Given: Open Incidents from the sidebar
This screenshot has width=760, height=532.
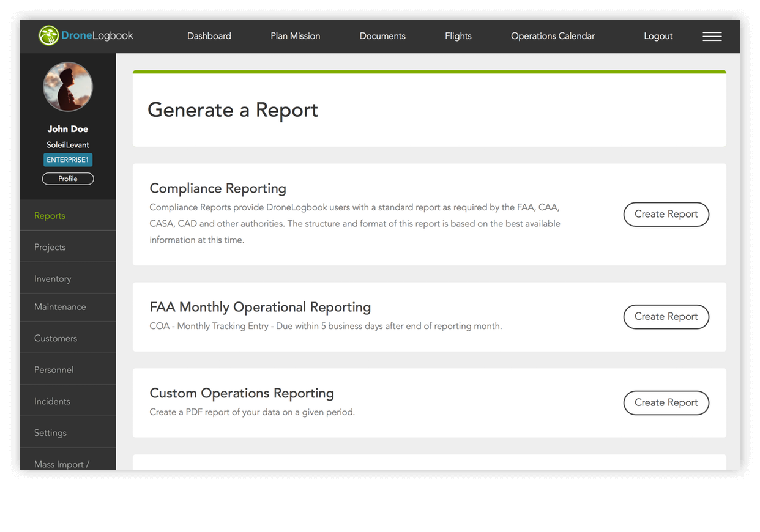Looking at the screenshot, I should click(x=52, y=402).
